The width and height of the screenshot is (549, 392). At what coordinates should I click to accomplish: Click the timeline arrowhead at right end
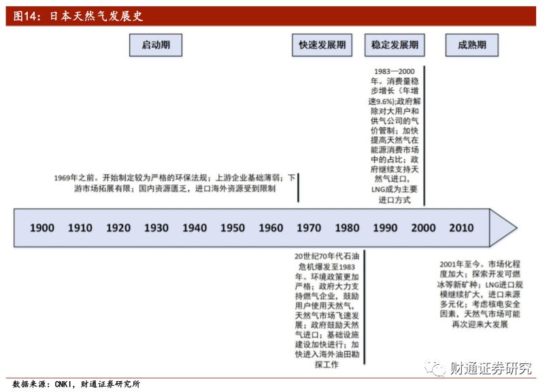[501, 228]
